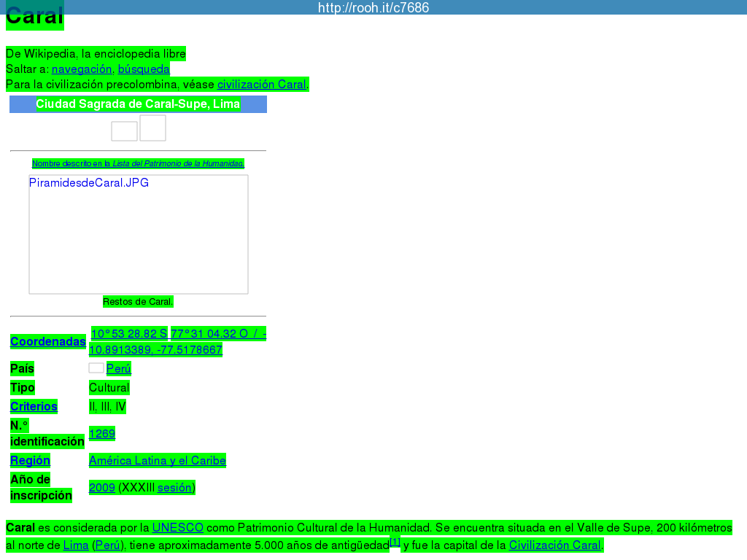Click the small left placeholder image under the infobox title
This screenshot has width=747, height=560.
point(124,131)
